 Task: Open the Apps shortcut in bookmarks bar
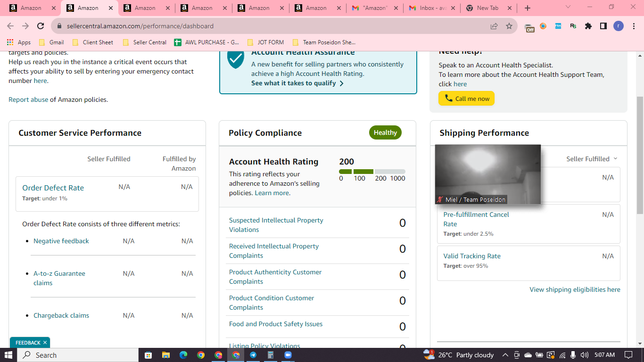coord(19,42)
